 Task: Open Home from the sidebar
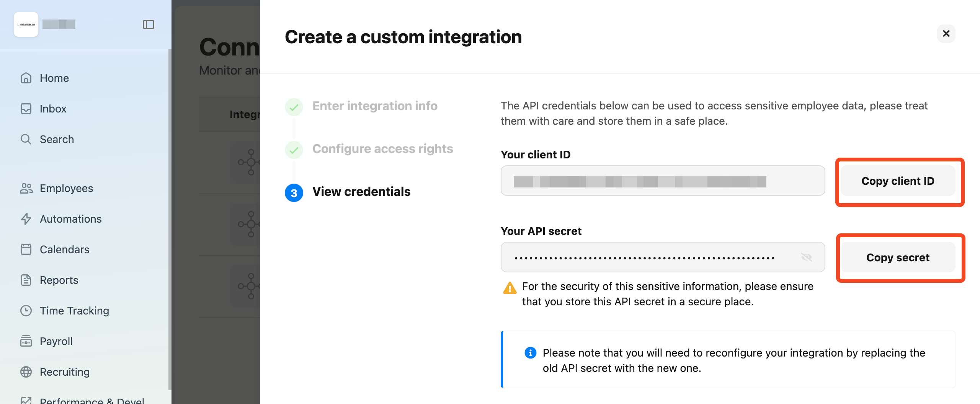tap(54, 78)
